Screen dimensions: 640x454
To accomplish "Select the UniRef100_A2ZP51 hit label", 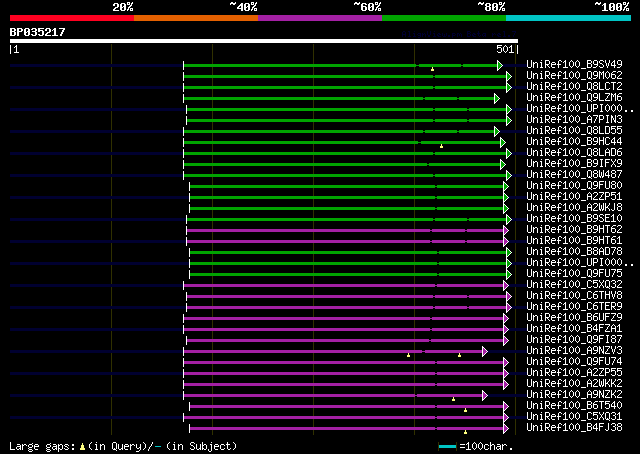I will click(x=574, y=197).
